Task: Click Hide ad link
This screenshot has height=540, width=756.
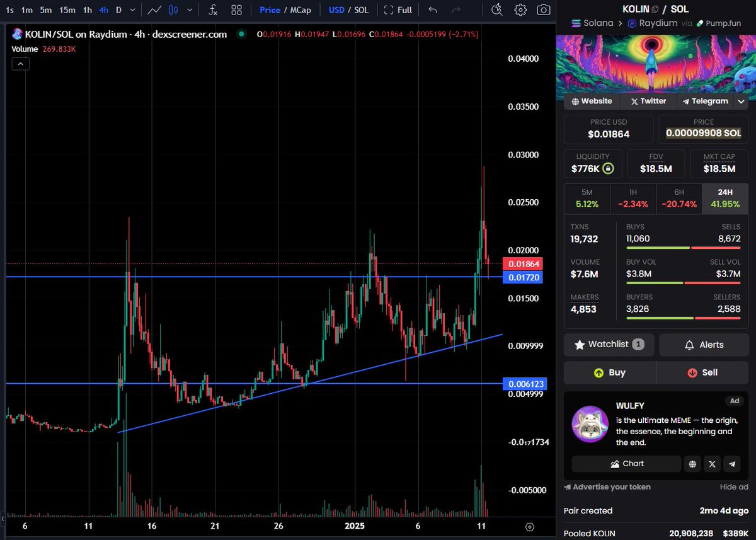Action: point(734,487)
